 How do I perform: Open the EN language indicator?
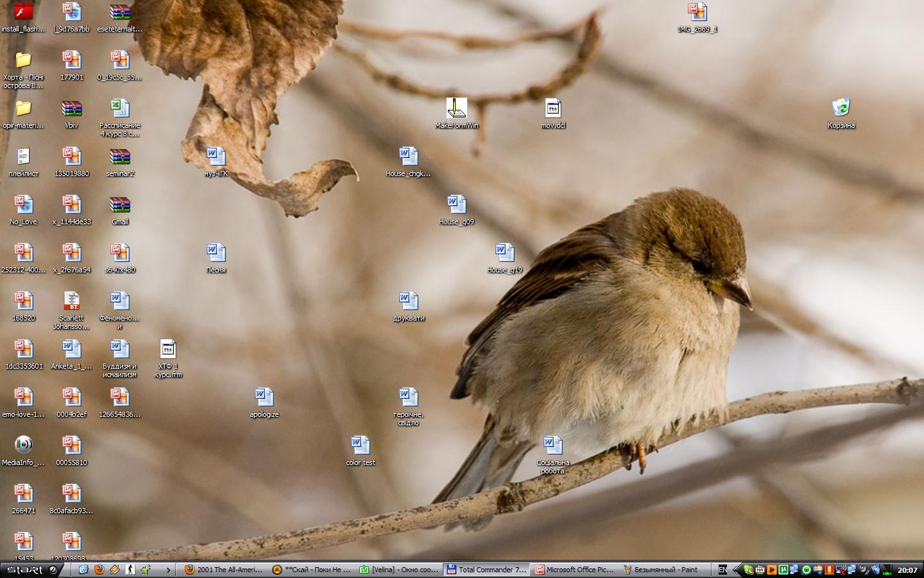click(x=723, y=570)
